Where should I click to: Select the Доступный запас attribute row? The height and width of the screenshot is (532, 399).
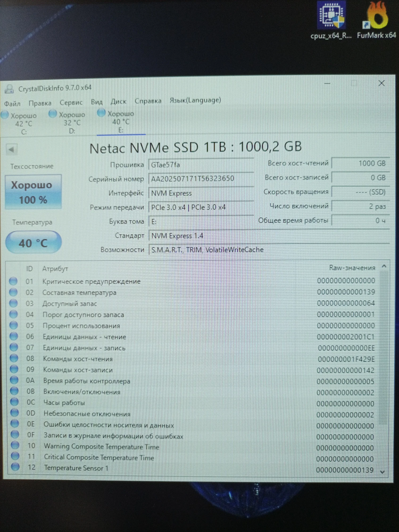(x=192, y=303)
